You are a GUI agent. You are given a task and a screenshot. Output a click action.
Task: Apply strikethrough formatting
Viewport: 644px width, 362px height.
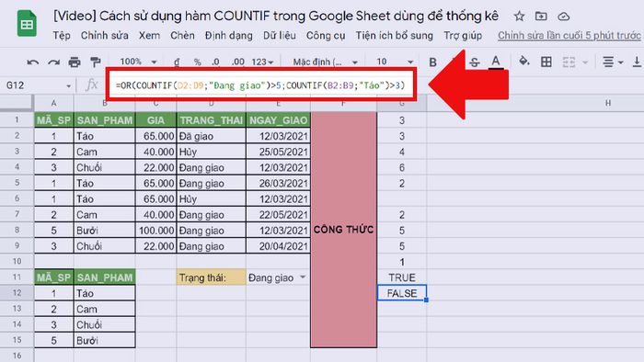475,62
